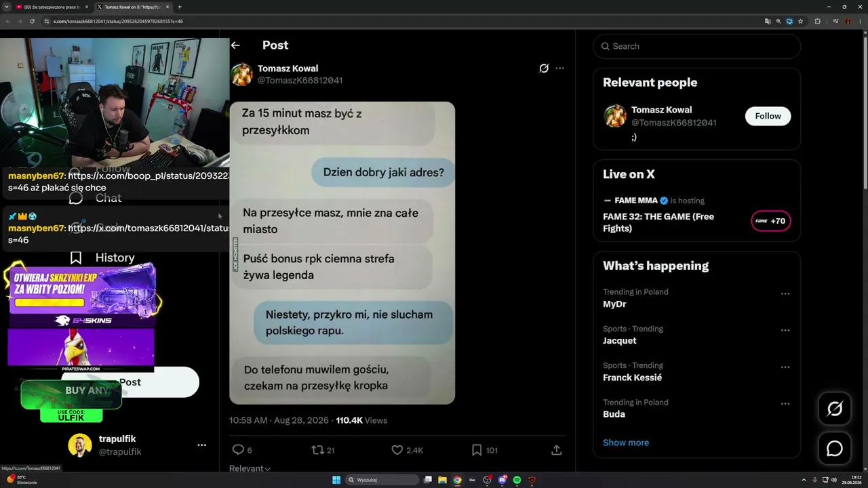The image size is (868, 488).
Task: Click the install app icon in address bar
Action: pyautogui.click(x=789, y=21)
